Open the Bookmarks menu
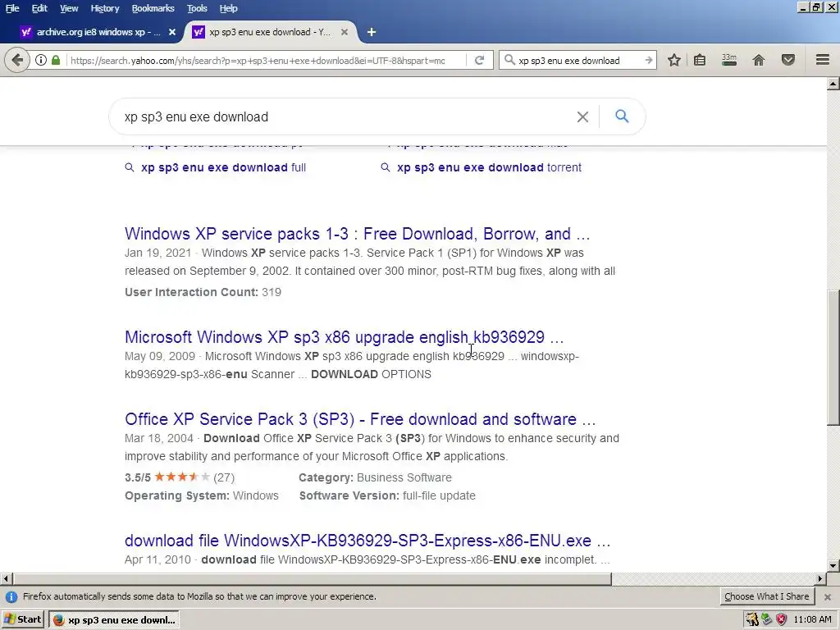Image resolution: width=840 pixels, height=630 pixels. [153, 8]
